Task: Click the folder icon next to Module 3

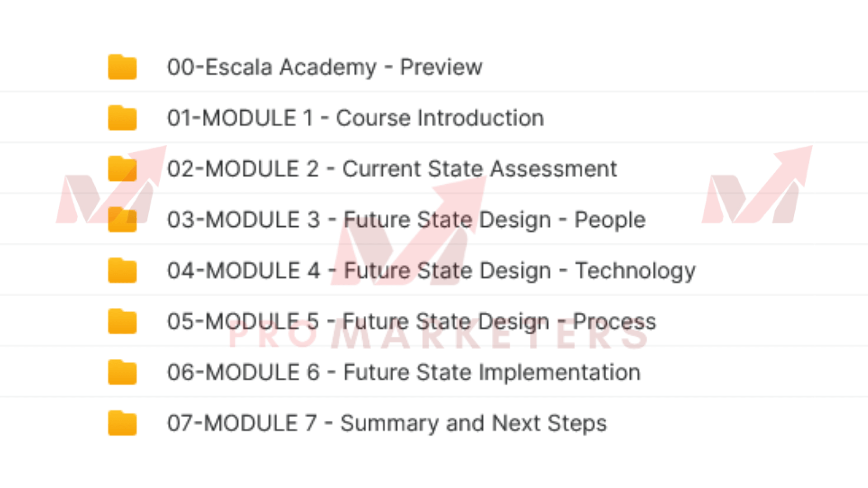Action: tap(122, 220)
